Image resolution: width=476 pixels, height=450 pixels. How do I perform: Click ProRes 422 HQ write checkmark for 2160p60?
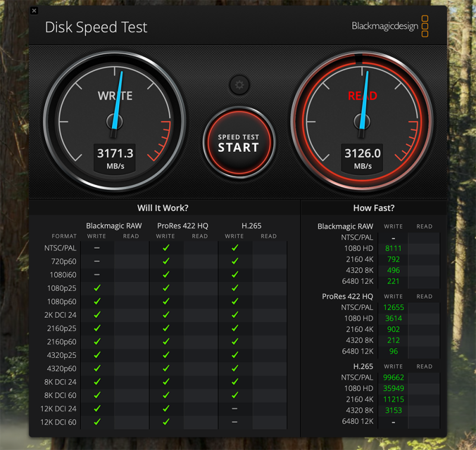(x=166, y=341)
